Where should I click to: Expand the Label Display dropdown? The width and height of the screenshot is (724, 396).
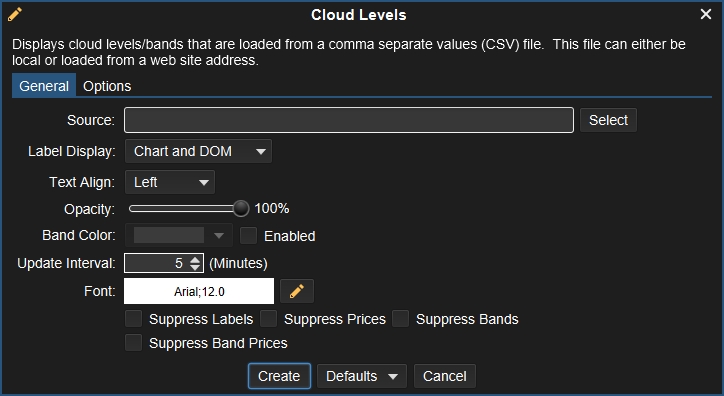[x=198, y=151]
